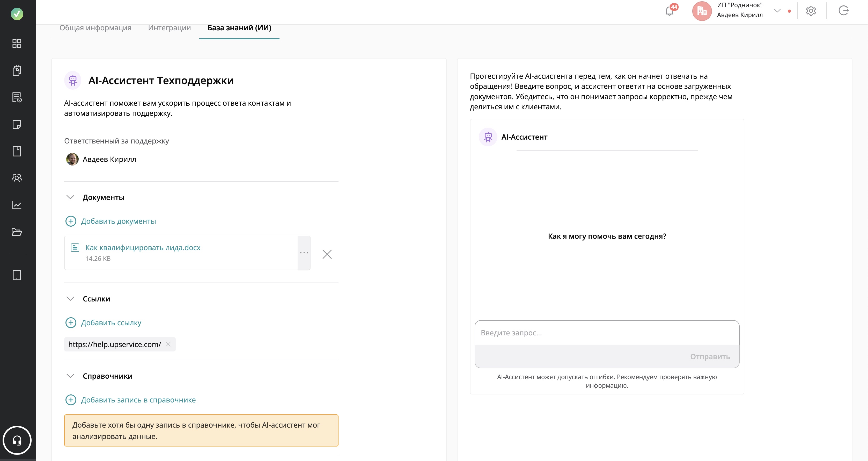868x461 pixels.
Task: Open the folder icon in sidebar
Action: pos(17,232)
